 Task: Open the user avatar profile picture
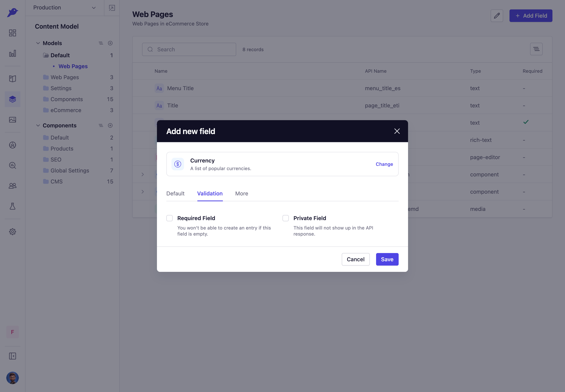pos(13,378)
